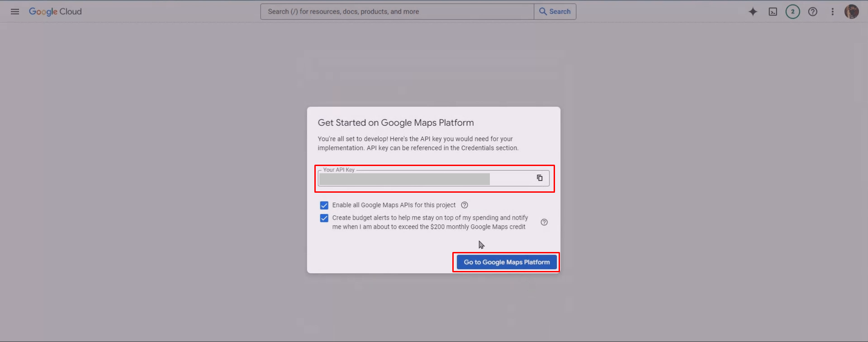Open the Gemini AI sparkle assistant
Viewport: 868px width, 342px height.
click(x=753, y=12)
